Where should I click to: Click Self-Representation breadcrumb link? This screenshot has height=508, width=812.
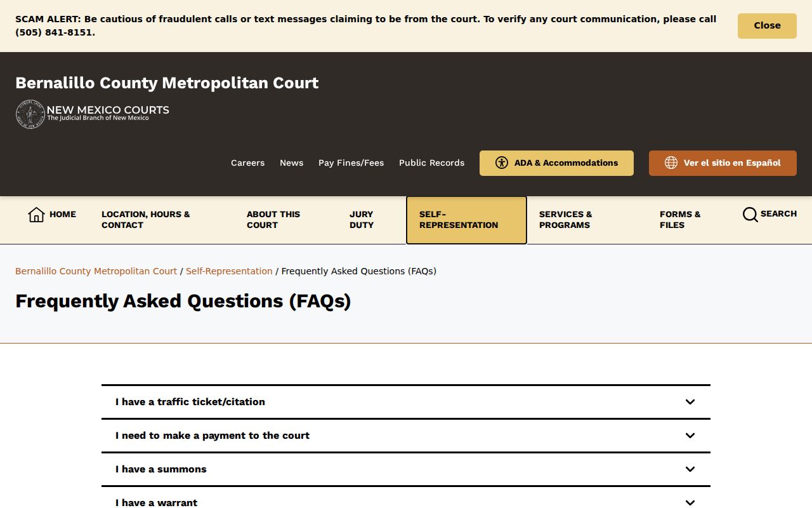(229, 271)
